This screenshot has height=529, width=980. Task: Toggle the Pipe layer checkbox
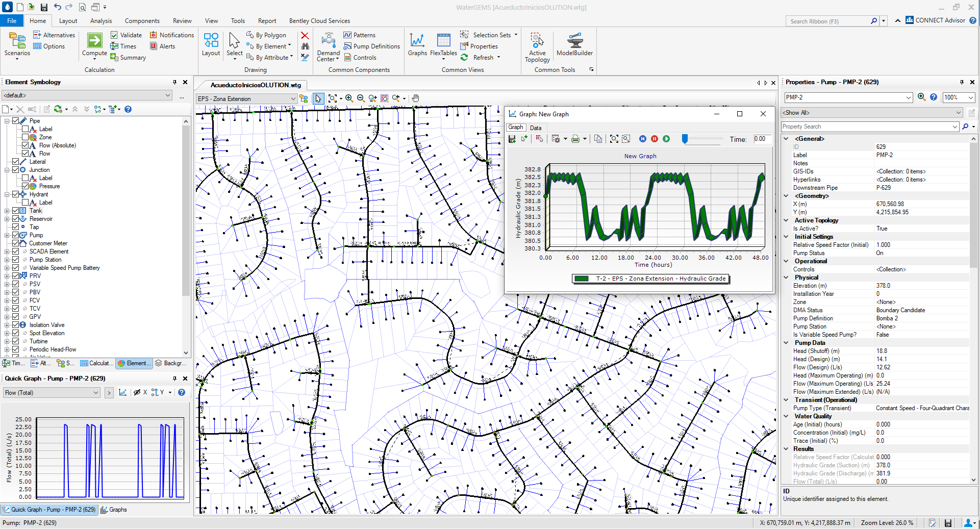16,121
